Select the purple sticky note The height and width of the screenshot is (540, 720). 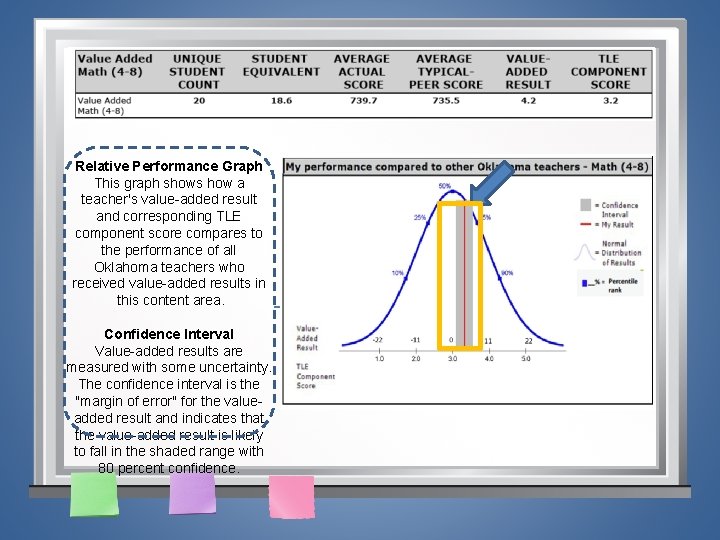pos(192,494)
